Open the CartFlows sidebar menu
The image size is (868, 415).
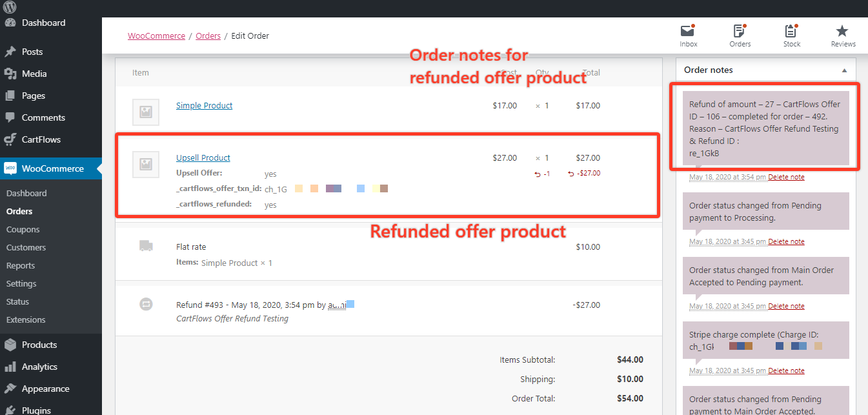[41, 139]
